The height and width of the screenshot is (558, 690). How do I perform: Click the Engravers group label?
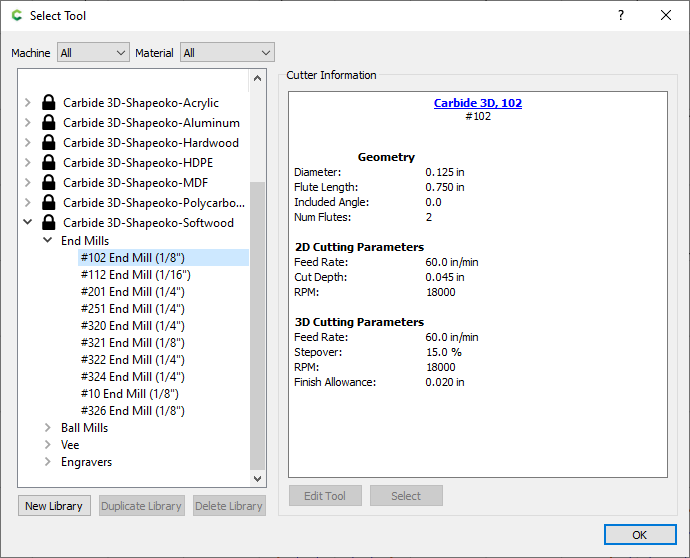(86, 462)
